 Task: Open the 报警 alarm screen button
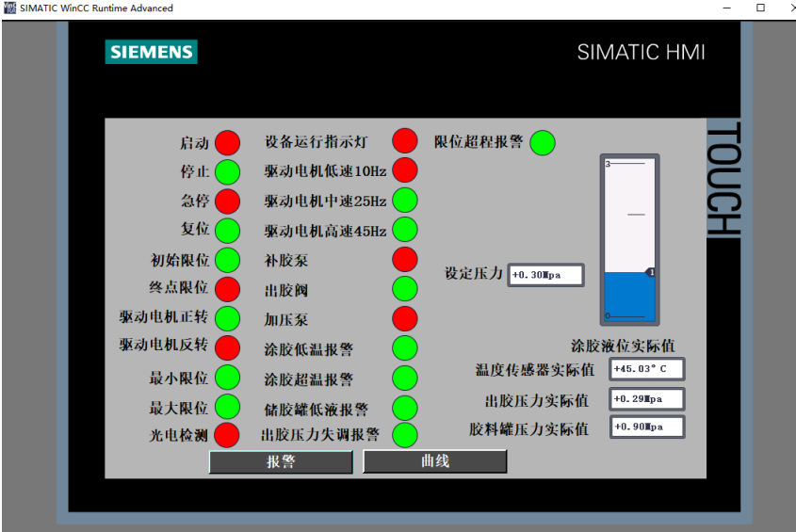[x=281, y=462]
